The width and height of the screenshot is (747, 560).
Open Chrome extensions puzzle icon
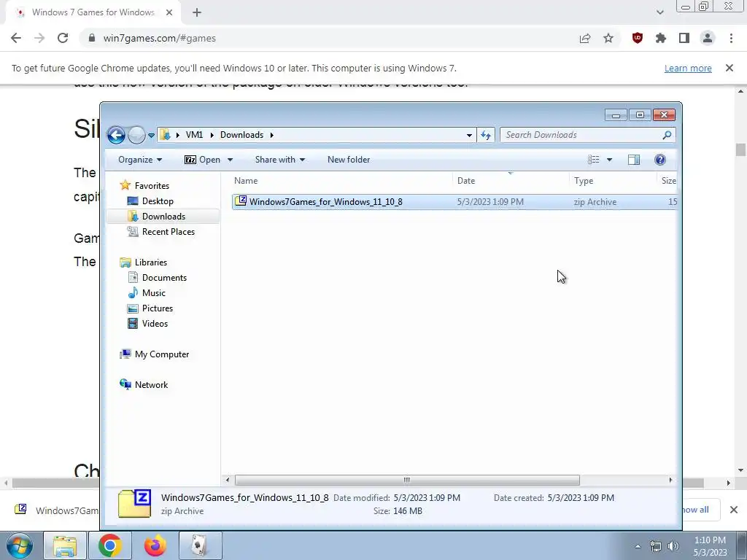[661, 38]
